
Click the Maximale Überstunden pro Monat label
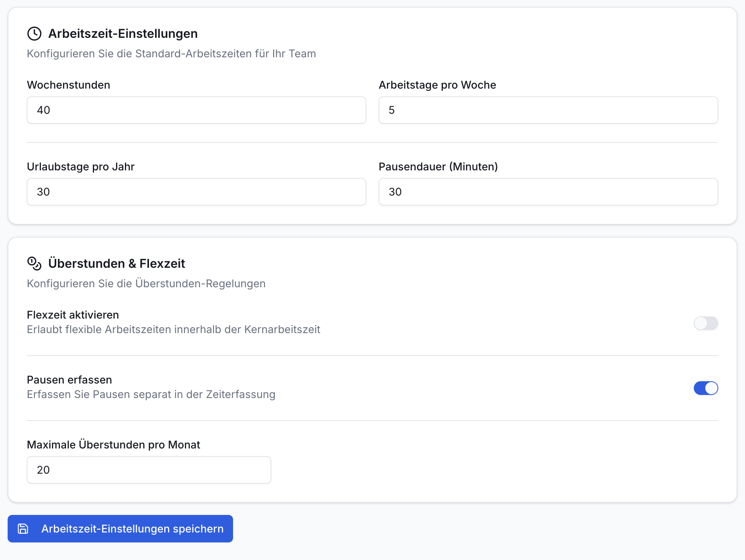click(x=114, y=445)
